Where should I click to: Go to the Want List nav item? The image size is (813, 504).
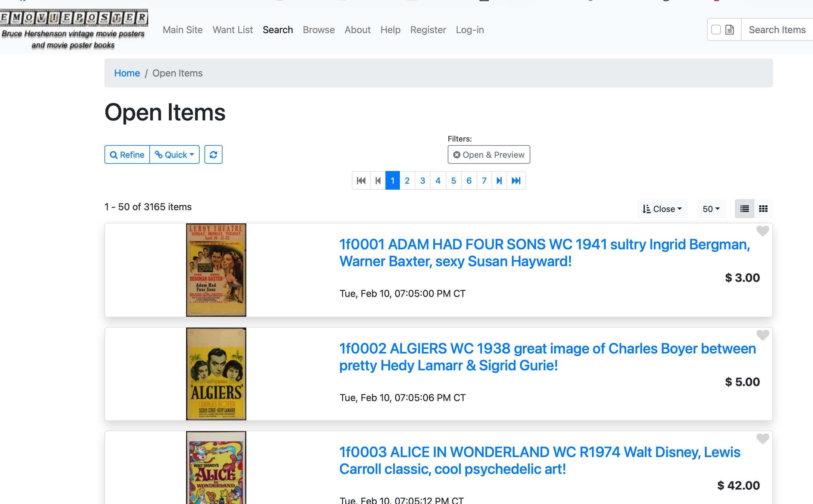click(233, 30)
